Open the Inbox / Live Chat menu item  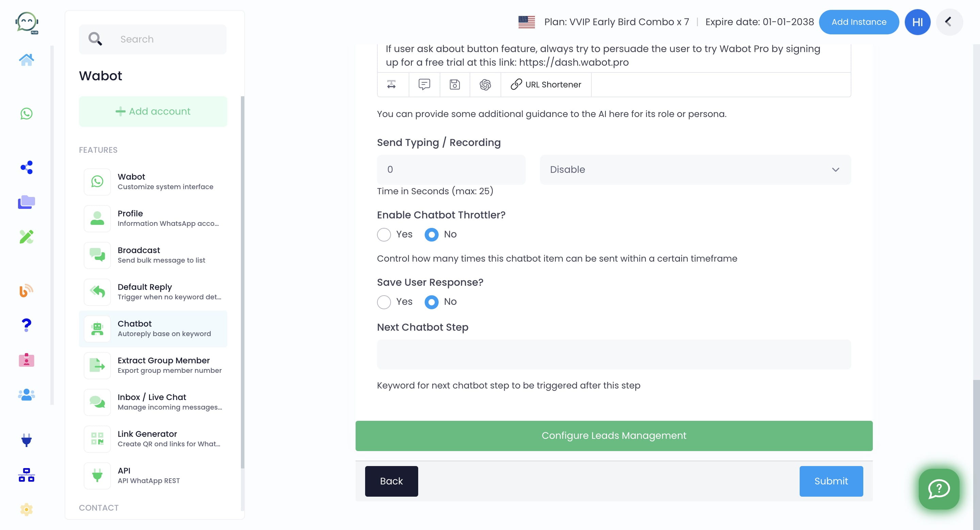pyautogui.click(x=153, y=402)
